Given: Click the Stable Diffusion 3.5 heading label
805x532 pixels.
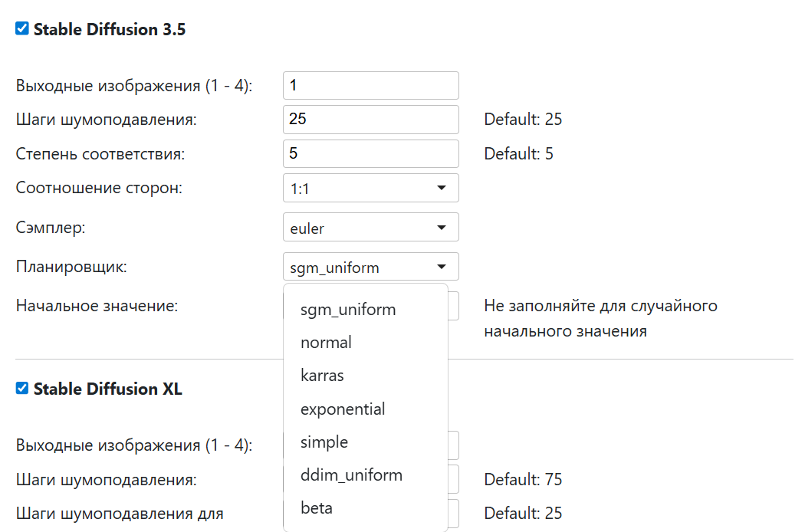Looking at the screenshot, I should pos(110,30).
